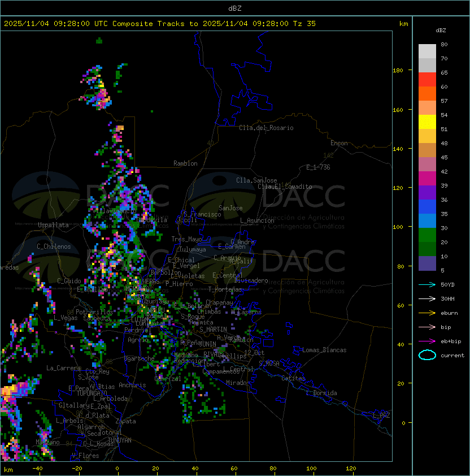Image resolution: width=470 pixels, height=476 pixels.
Task: Click the -20 tick on bottom axis
Action: point(77,469)
